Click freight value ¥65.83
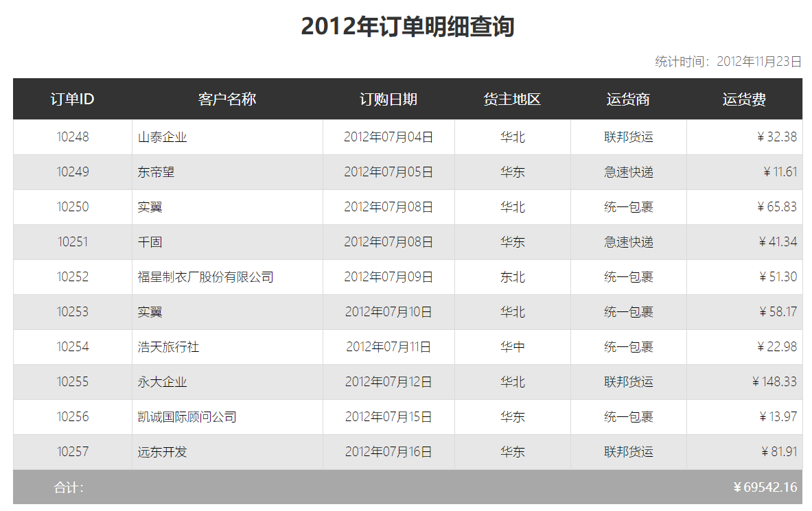Screen dimensions: 812x511 (777, 206)
